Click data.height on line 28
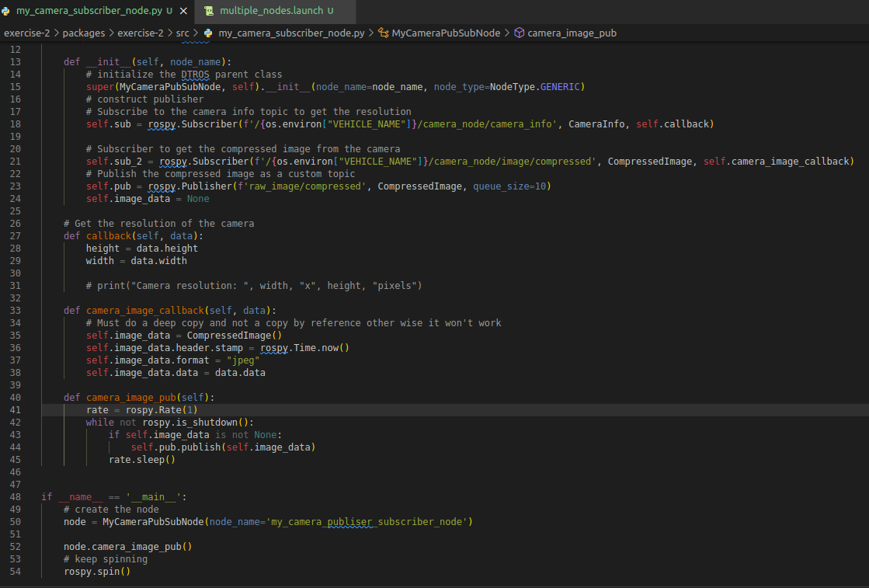869x588 pixels. 168,249
